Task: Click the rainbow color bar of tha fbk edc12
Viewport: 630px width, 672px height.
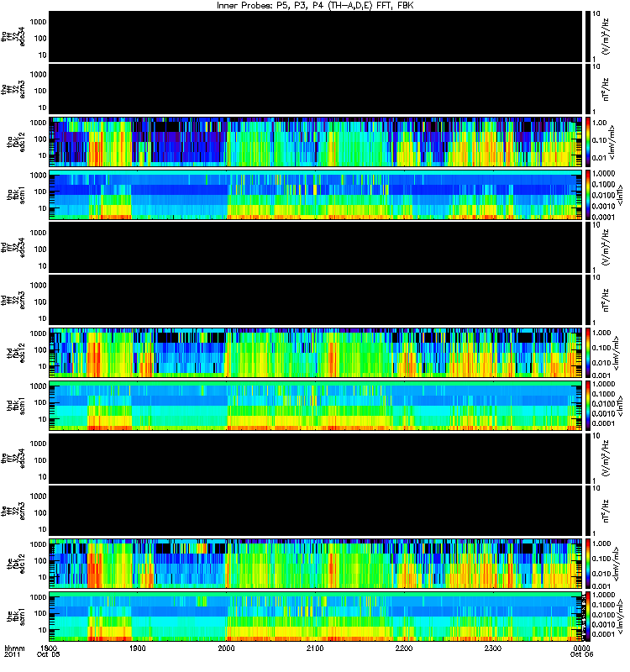Action: pos(588,142)
